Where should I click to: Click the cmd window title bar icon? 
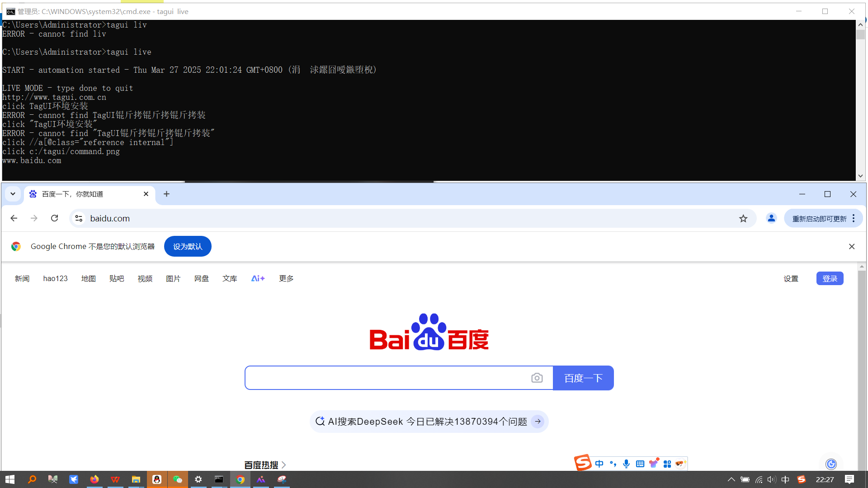point(11,11)
